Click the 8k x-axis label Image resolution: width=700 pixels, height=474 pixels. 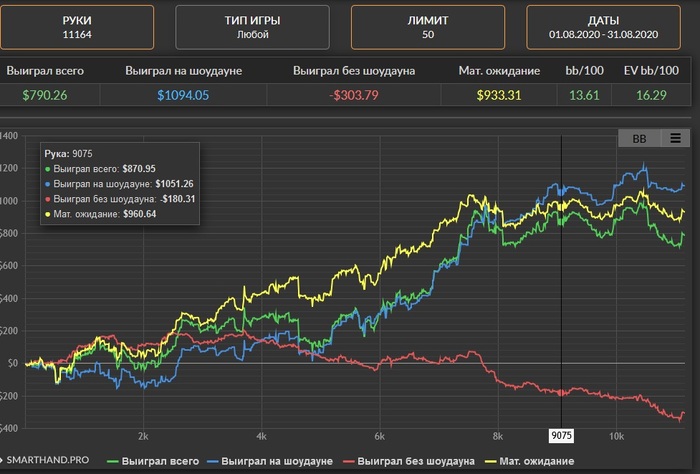tap(498, 436)
